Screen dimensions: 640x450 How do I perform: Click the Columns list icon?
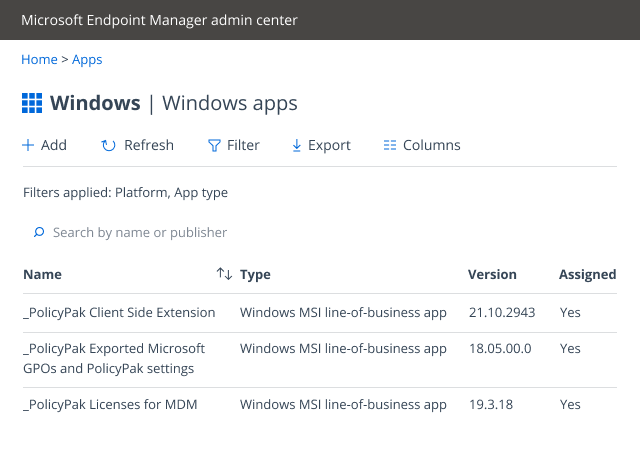[390, 146]
